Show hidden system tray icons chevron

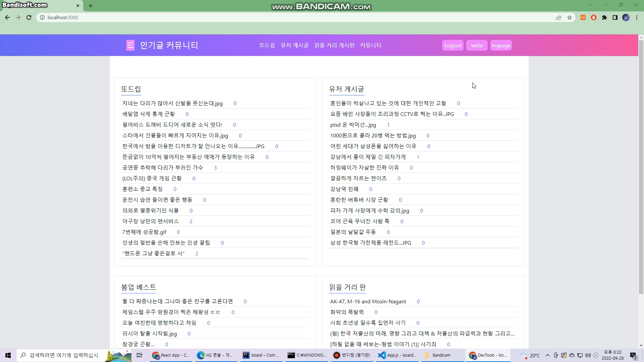tap(548, 355)
